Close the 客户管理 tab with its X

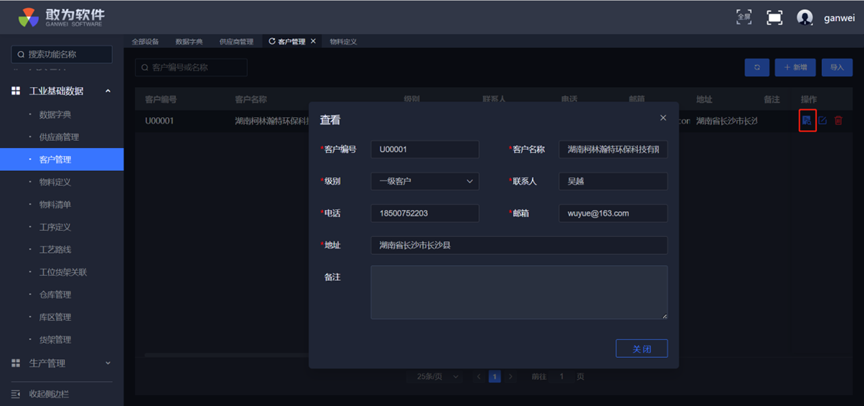pyautogui.click(x=313, y=41)
